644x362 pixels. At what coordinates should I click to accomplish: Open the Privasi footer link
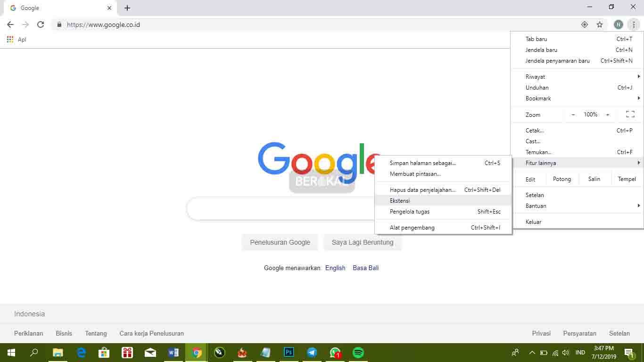541,333
